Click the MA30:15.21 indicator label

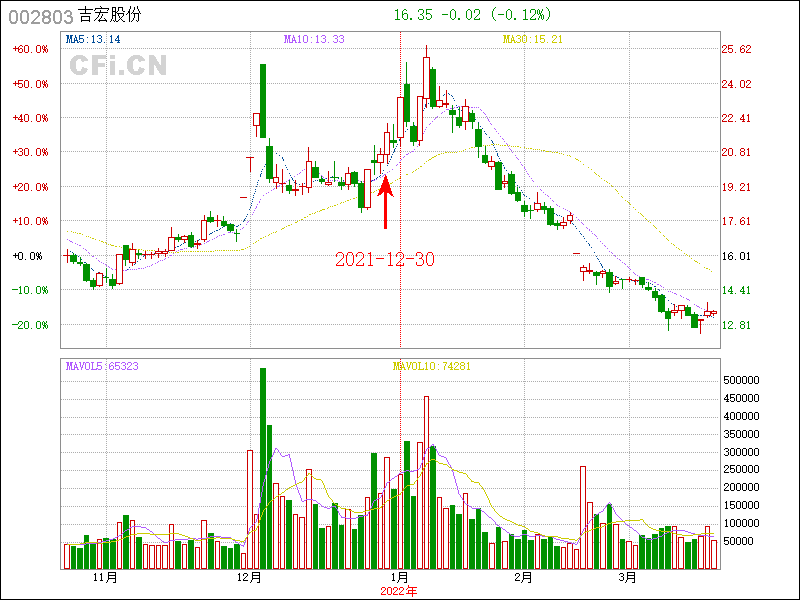[532, 40]
